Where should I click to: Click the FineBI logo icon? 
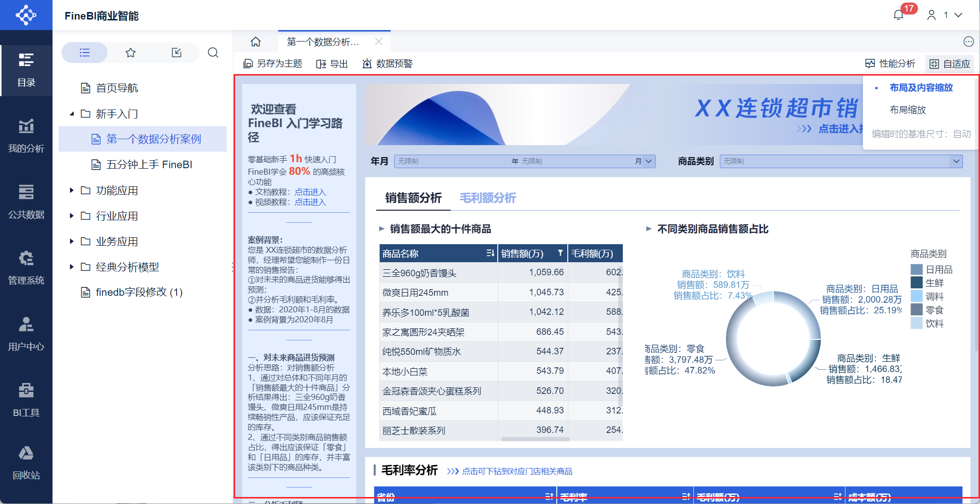(x=26, y=15)
